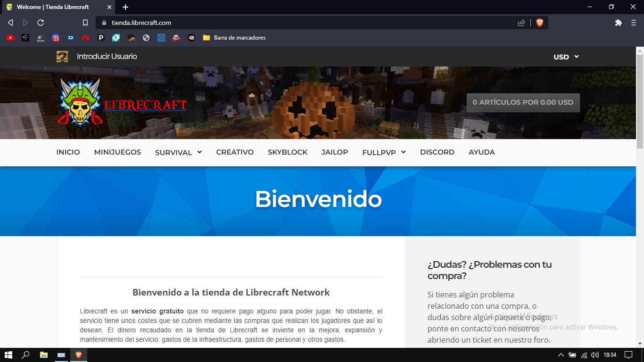Click the player head avatar icon

[x=62, y=57]
